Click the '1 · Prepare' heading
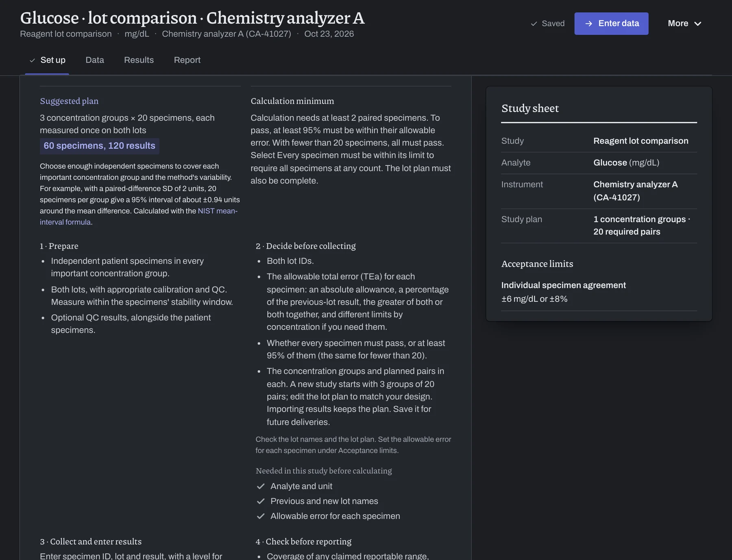Image resolution: width=732 pixels, height=560 pixels. click(x=59, y=246)
